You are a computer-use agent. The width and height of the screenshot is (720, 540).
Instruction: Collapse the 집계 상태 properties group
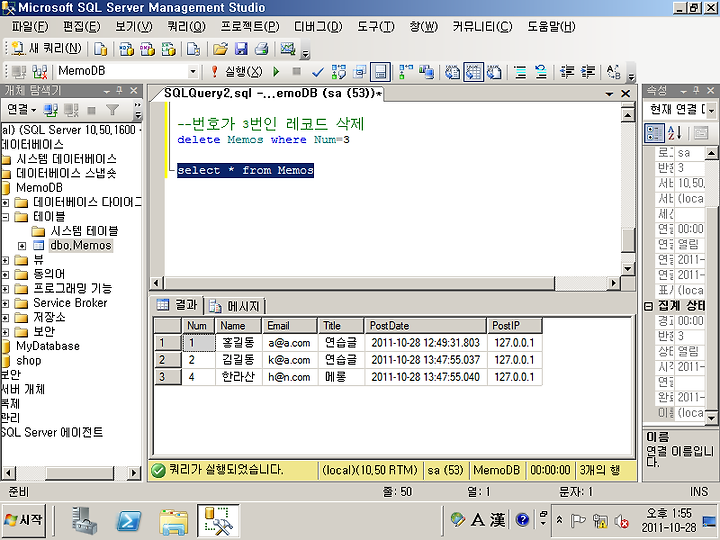[648, 306]
